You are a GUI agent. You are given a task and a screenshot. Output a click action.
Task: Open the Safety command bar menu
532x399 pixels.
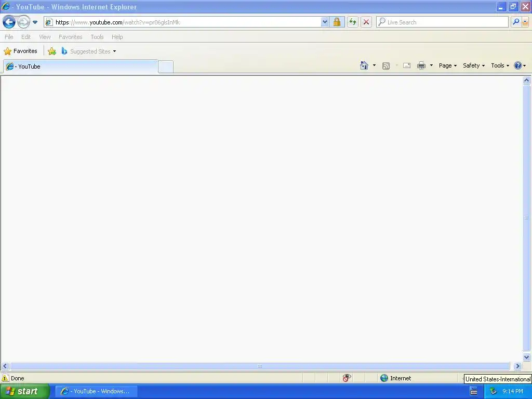pos(474,65)
